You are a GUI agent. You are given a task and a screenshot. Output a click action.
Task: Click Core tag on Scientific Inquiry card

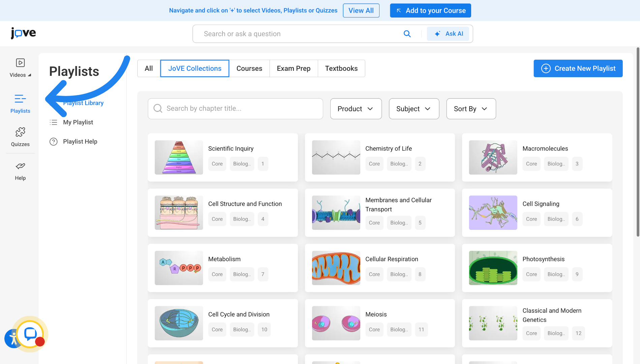click(x=217, y=164)
